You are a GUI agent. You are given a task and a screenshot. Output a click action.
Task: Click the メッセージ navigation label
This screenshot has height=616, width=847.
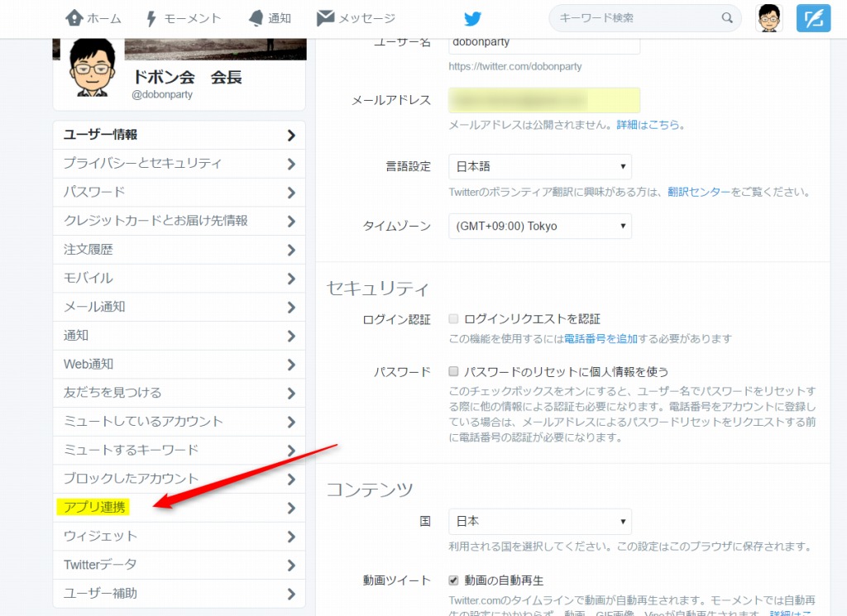pos(367,18)
